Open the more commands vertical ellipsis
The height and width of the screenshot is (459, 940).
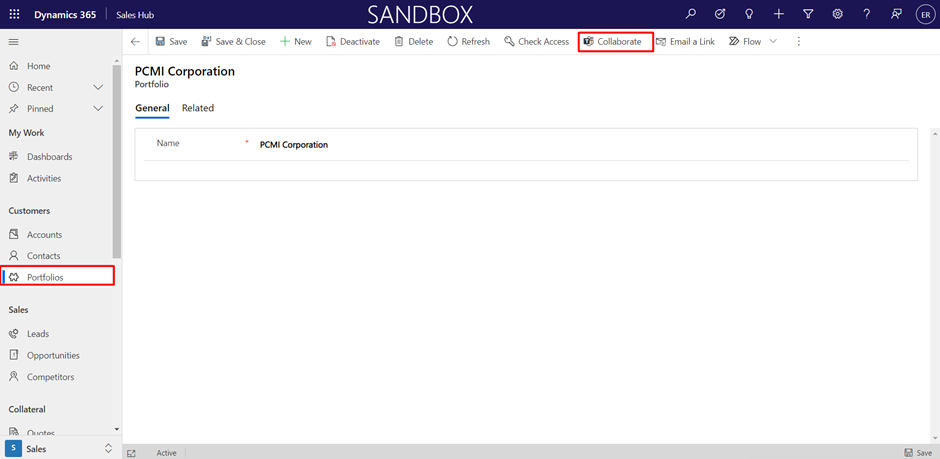tap(798, 42)
